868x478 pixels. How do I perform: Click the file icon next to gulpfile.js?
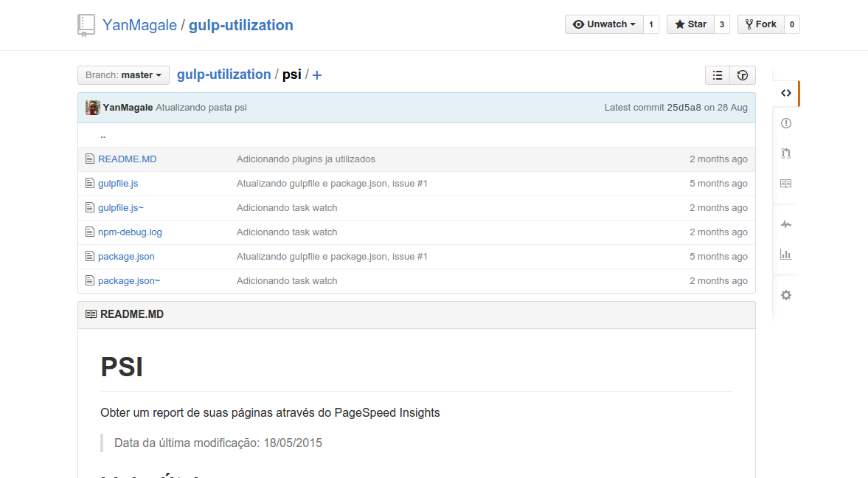(x=90, y=184)
